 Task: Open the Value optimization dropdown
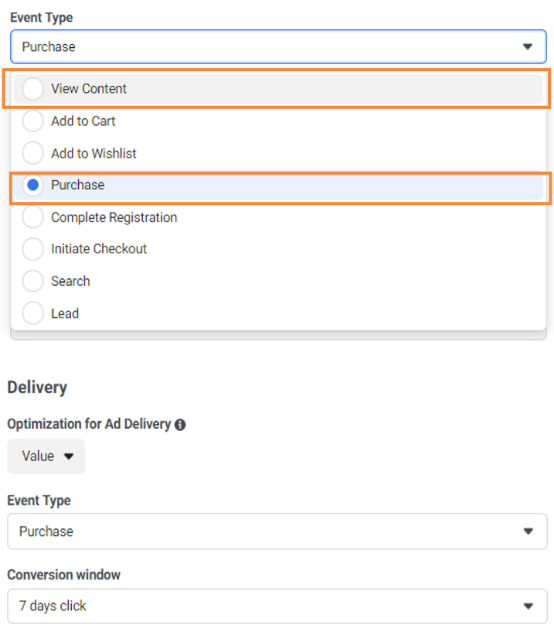[x=46, y=456]
